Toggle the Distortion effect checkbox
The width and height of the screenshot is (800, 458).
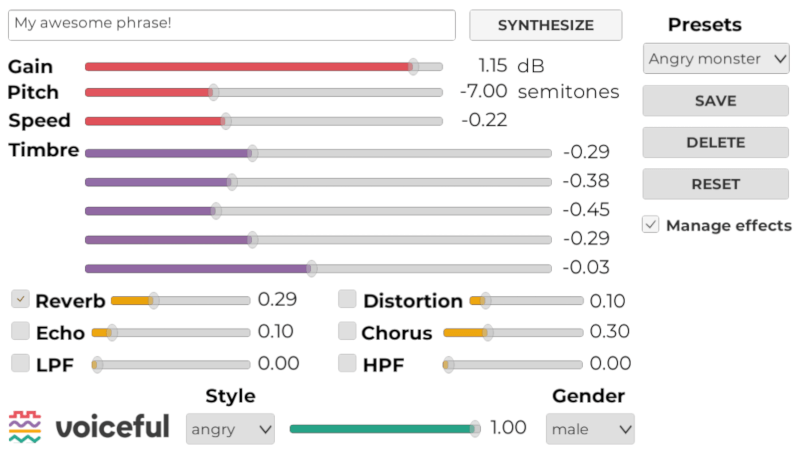pos(347,299)
